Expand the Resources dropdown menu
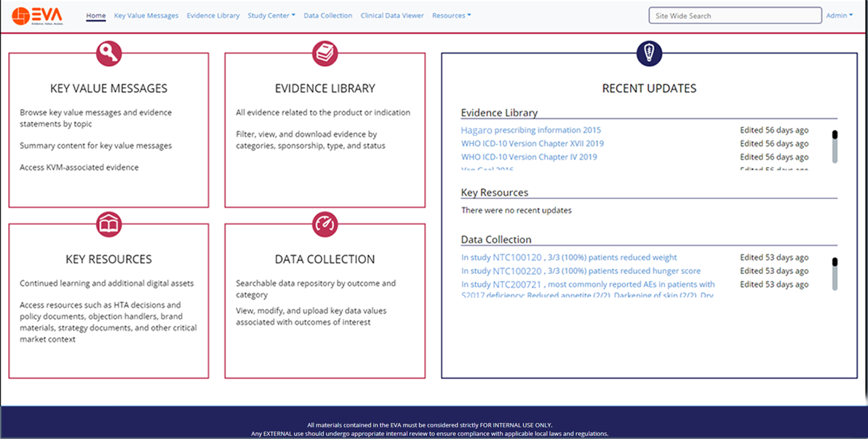Screen dimensions: 868x439 (x=451, y=15)
